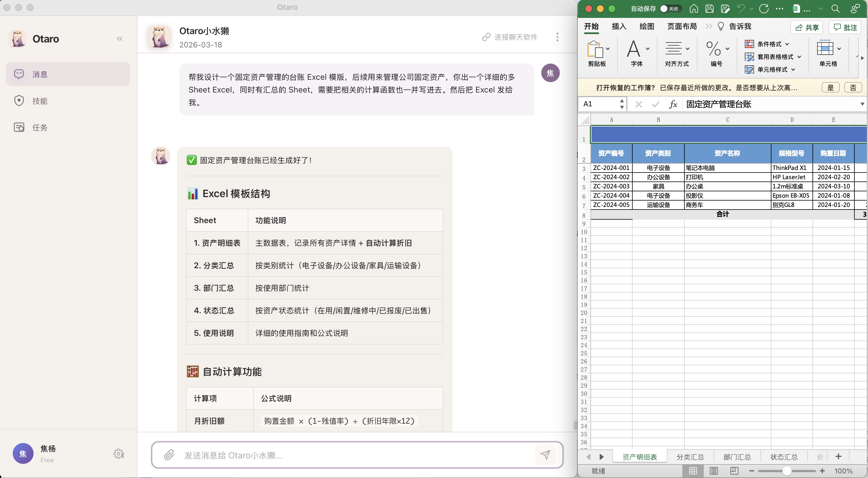Switch to the 分类汇总 sheet tab

point(690,457)
